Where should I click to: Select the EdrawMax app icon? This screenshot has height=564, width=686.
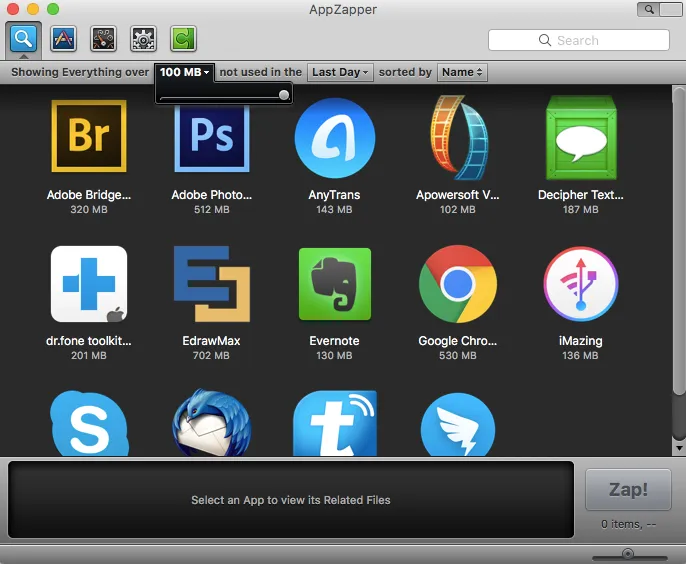coord(212,284)
